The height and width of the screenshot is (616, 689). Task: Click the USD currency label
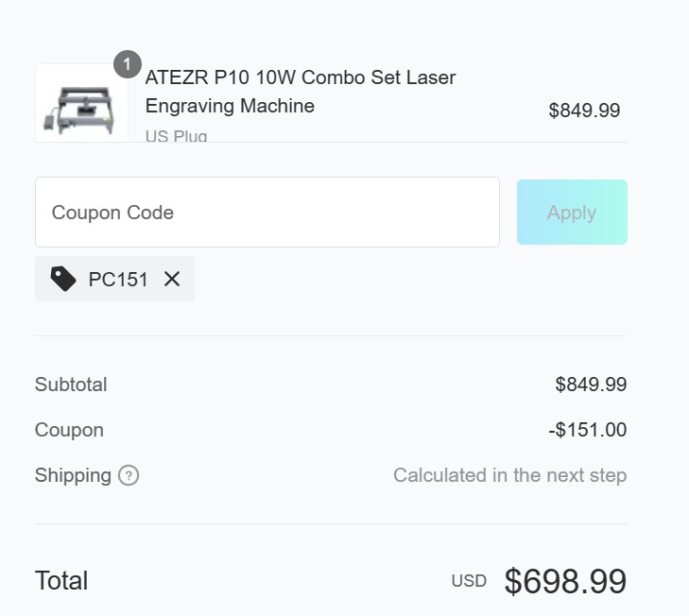point(469,581)
